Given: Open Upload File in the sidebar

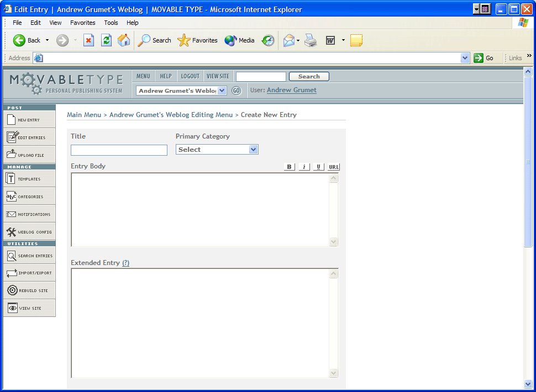Looking at the screenshot, I should tap(29, 155).
